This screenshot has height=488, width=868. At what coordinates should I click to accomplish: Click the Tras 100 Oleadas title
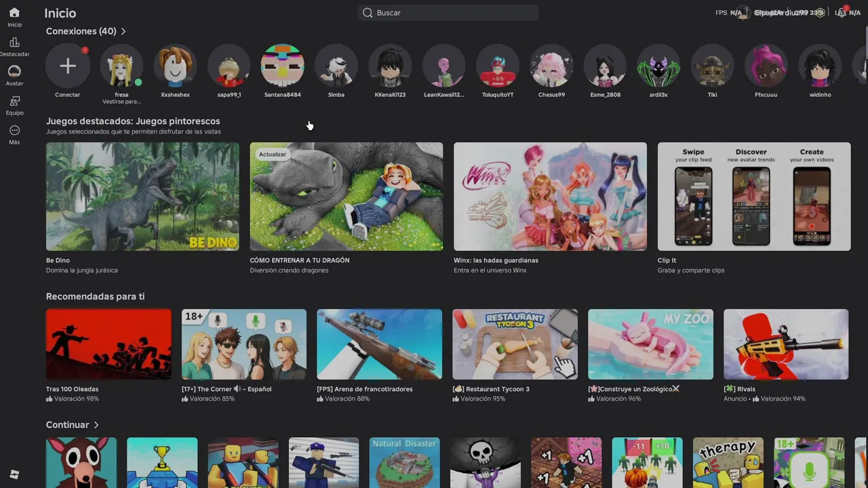[72, 389]
